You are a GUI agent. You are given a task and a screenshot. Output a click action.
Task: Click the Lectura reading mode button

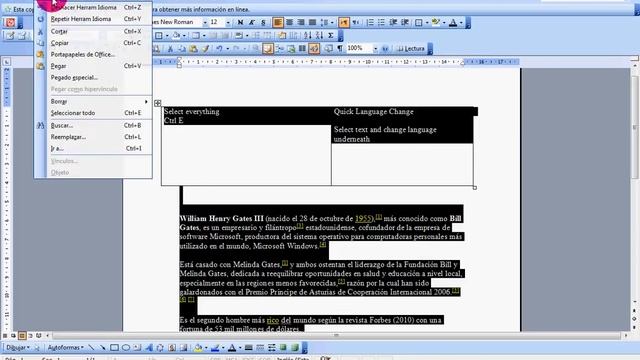[411, 49]
